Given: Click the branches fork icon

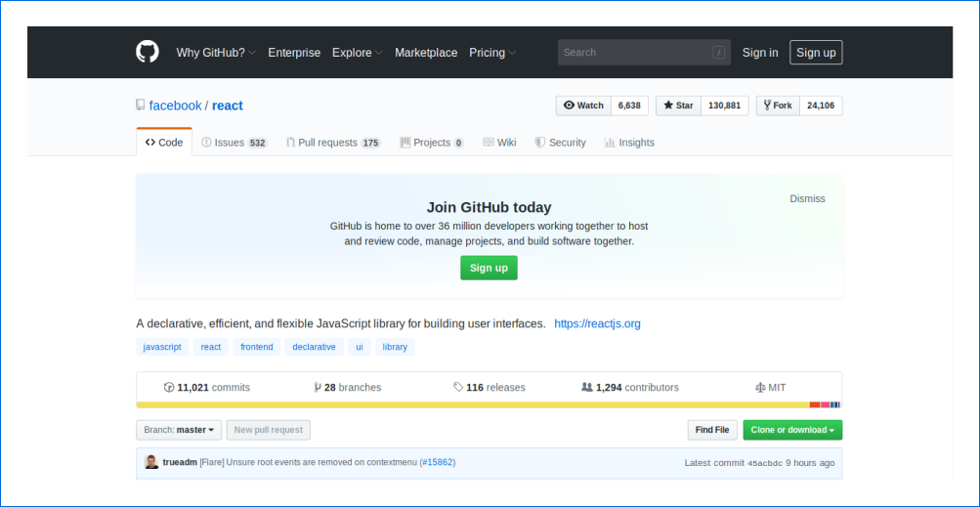Looking at the screenshot, I should 318,388.
